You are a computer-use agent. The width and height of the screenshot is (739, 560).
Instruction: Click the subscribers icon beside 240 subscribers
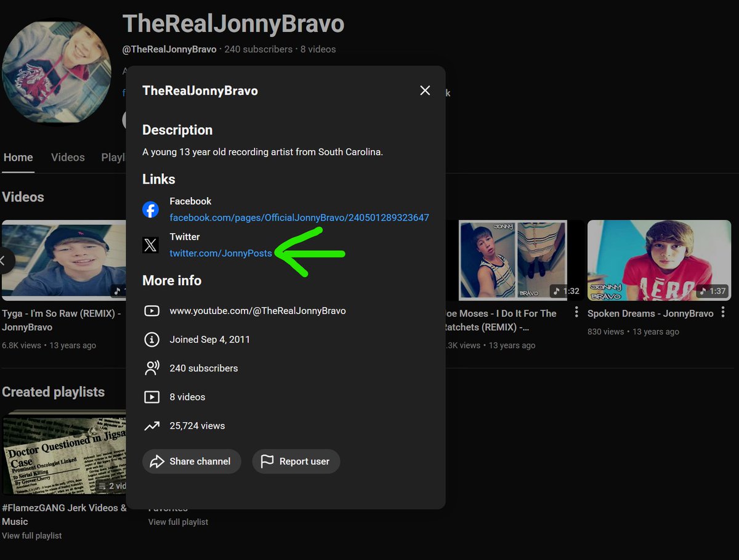click(151, 368)
